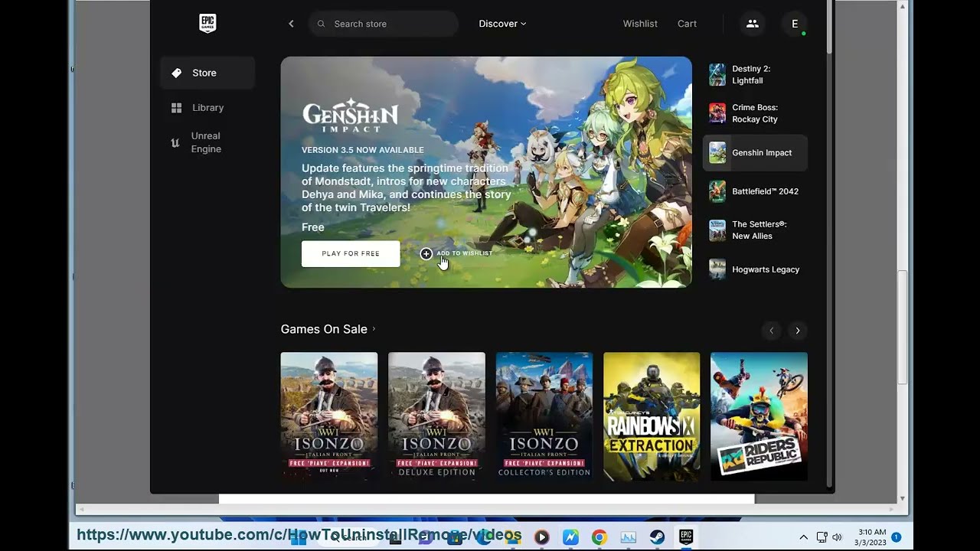Select Destiny 2: Lightfall title text
The width and height of the screenshot is (980, 551).
pos(751,74)
